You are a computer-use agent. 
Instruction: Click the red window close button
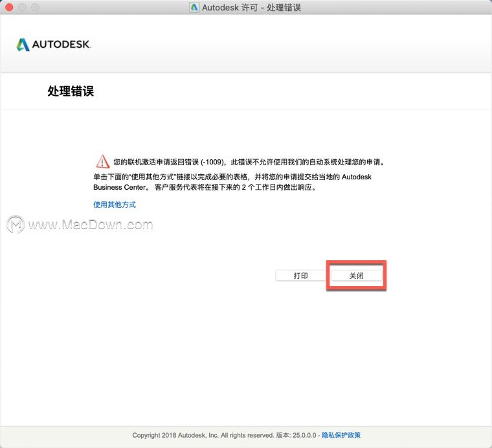(x=9, y=7)
